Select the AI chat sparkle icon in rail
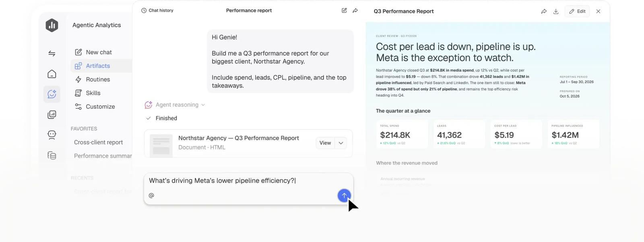Image resolution: width=644 pixels, height=242 pixels. pyautogui.click(x=52, y=94)
